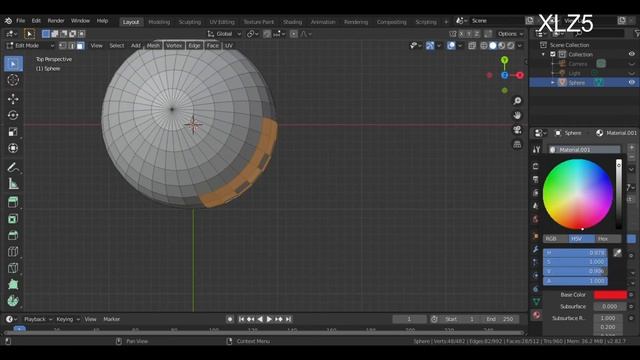The height and width of the screenshot is (360, 640).
Task: Open the Modifiers wrench properties tab
Action: (x=536, y=249)
